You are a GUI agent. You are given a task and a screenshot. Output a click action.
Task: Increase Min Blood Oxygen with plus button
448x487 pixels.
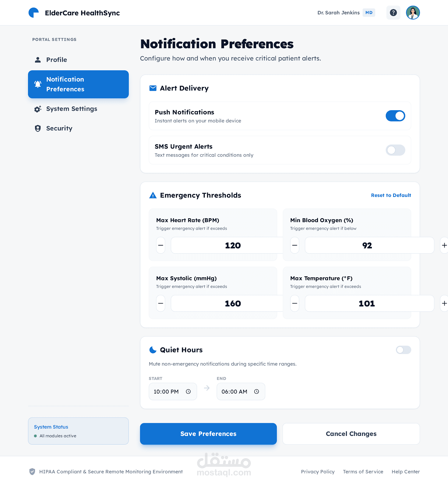[444, 245]
